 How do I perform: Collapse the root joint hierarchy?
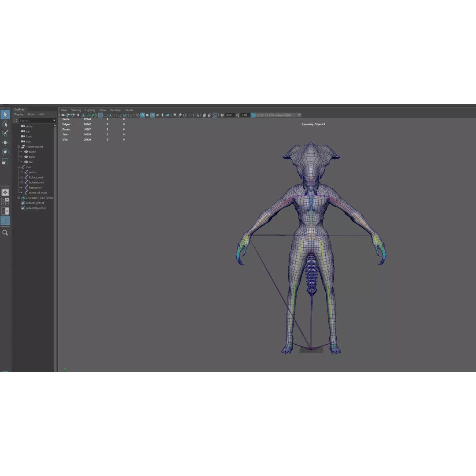pos(19,167)
